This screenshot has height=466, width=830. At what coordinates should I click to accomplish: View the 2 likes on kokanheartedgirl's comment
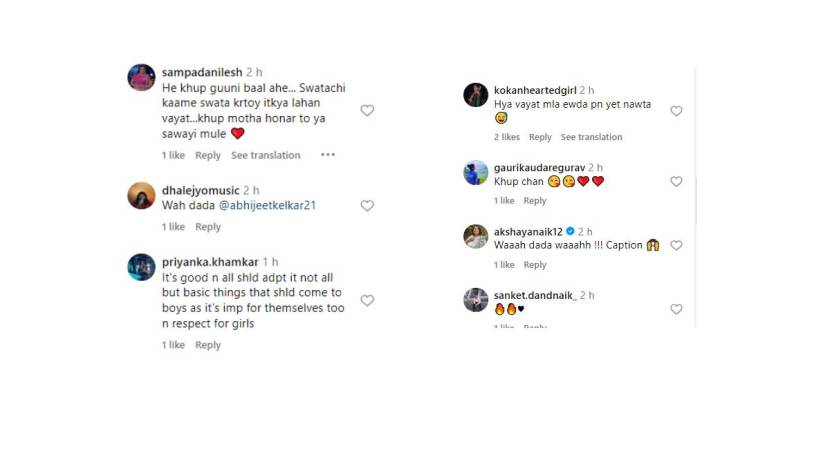(507, 137)
